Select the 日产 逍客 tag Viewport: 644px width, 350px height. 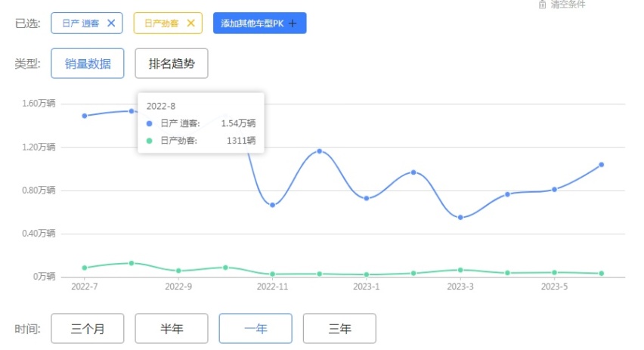tap(87, 23)
